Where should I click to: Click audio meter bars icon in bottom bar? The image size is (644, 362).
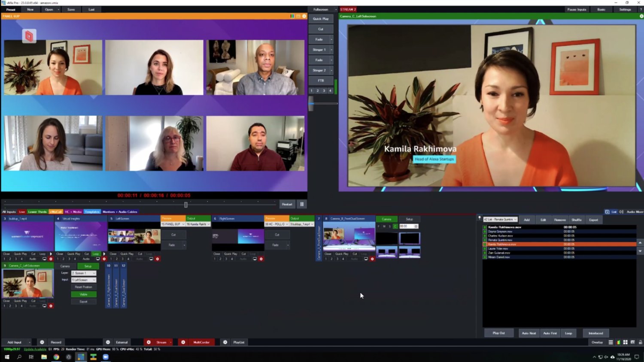click(x=618, y=342)
